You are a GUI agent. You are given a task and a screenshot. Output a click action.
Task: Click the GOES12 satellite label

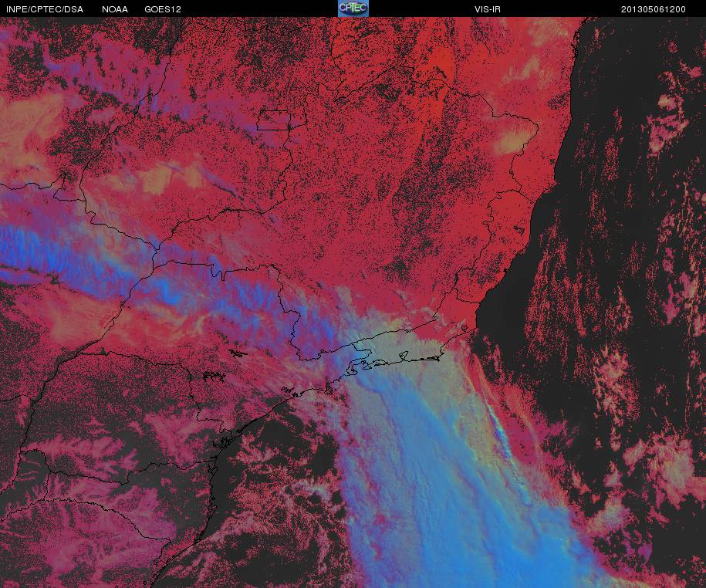(163, 9)
